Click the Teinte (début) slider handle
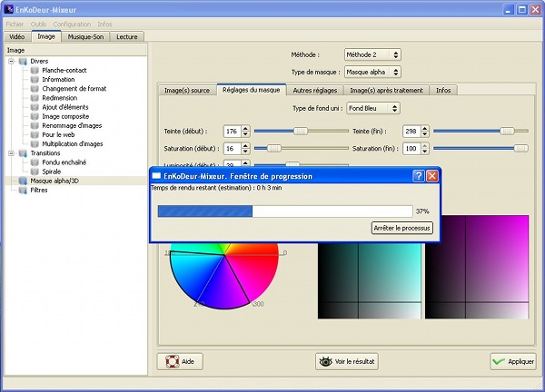Viewport: 545px width, 392px height. click(x=301, y=131)
